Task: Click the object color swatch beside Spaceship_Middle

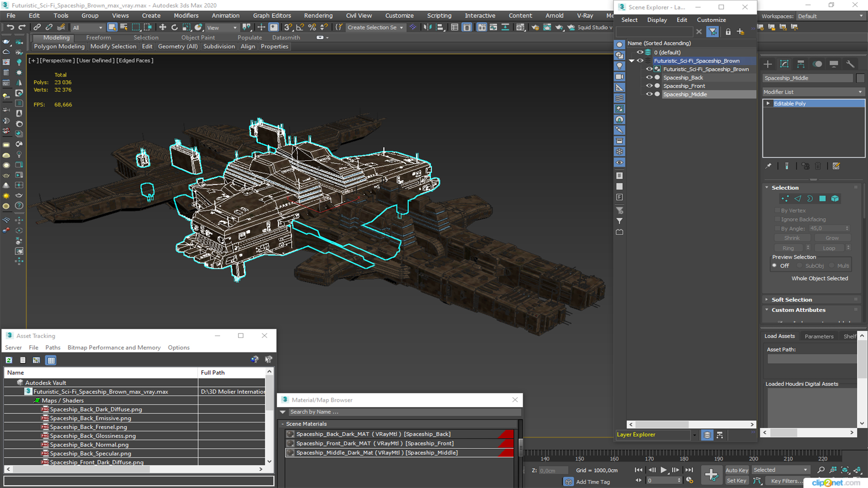Action: point(860,78)
